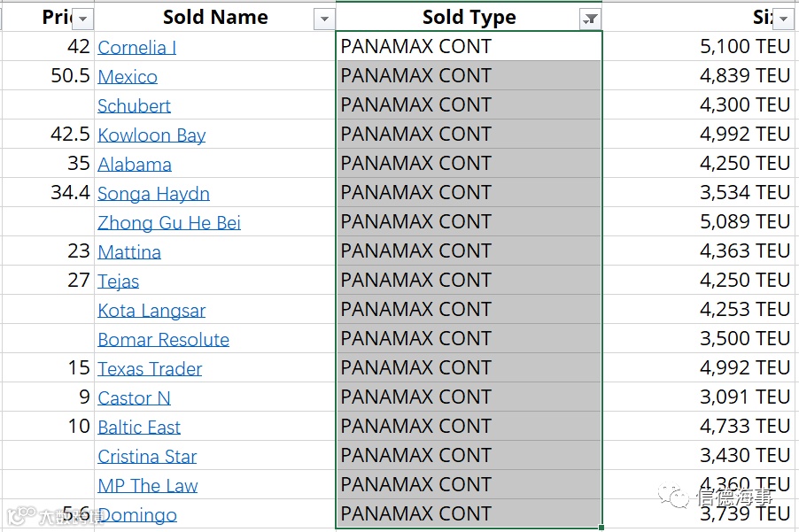
Task: Follow the Texas Trader link
Action: [x=150, y=369]
